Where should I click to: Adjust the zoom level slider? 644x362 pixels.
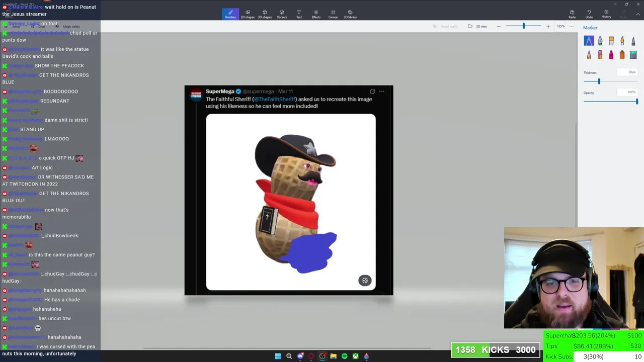pyautogui.click(x=524, y=26)
